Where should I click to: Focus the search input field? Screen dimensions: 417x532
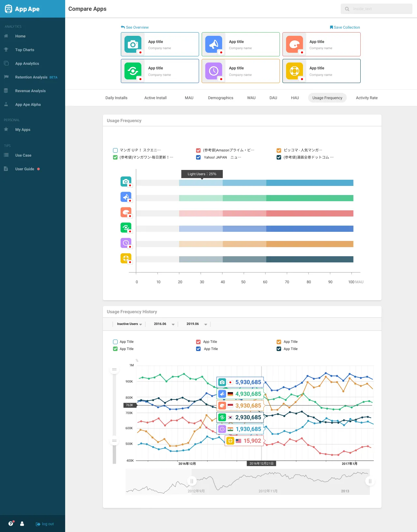(x=377, y=9)
